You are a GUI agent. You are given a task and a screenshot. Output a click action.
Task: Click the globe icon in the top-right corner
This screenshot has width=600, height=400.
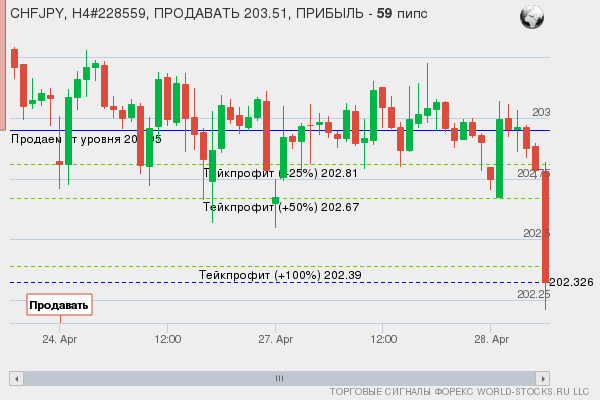tap(533, 16)
